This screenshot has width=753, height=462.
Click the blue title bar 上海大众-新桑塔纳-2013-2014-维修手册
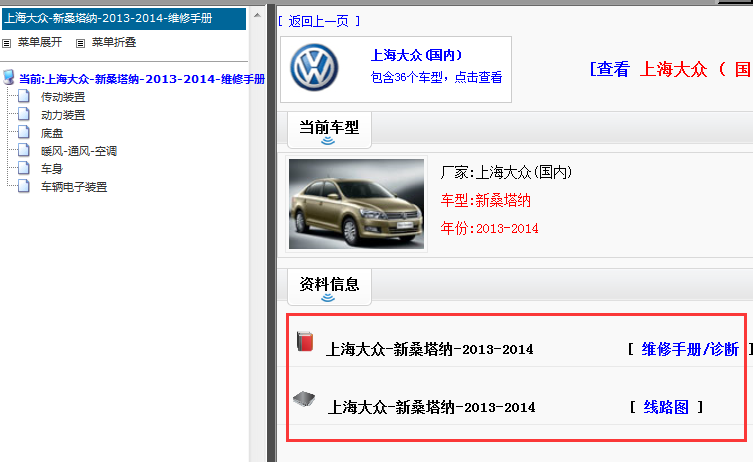click(124, 19)
